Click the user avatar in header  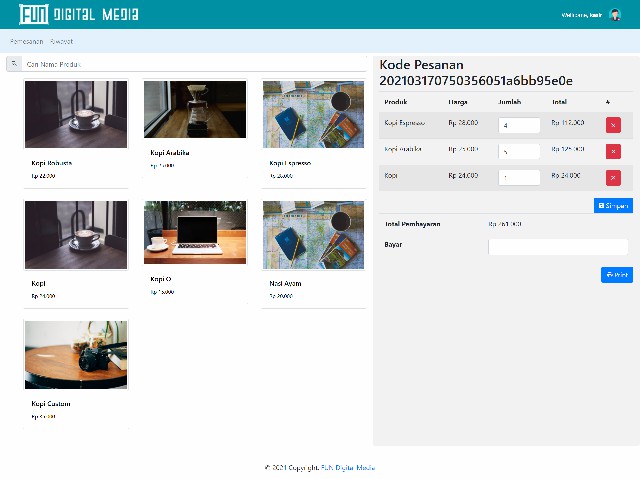615,15
